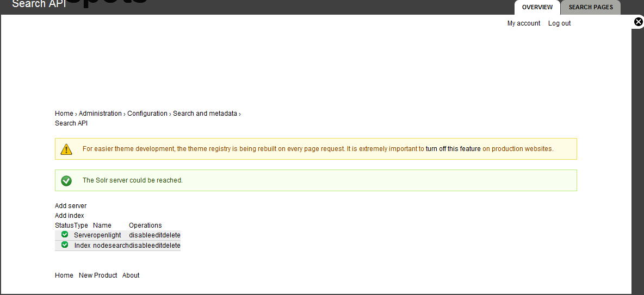
Task: Click the Home link in the footer menu
Action: click(64, 276)
